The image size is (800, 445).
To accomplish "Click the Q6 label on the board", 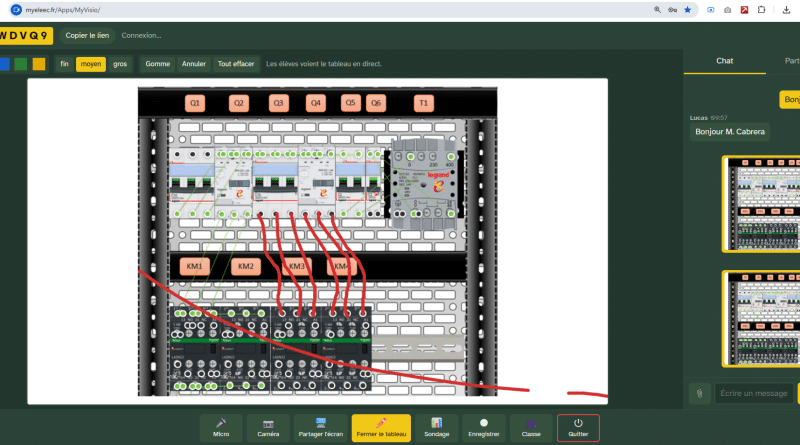I will tap(376, 103).
